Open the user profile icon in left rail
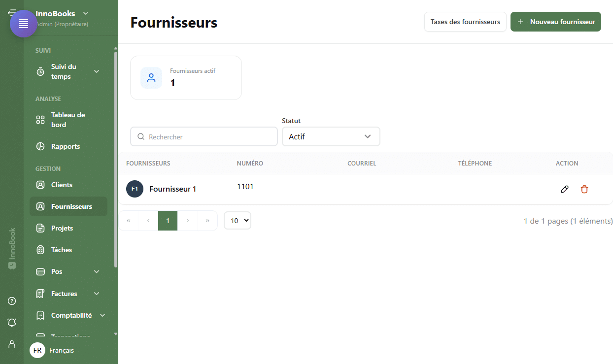Viewport: 613px width, 364px height. point(12,344)
